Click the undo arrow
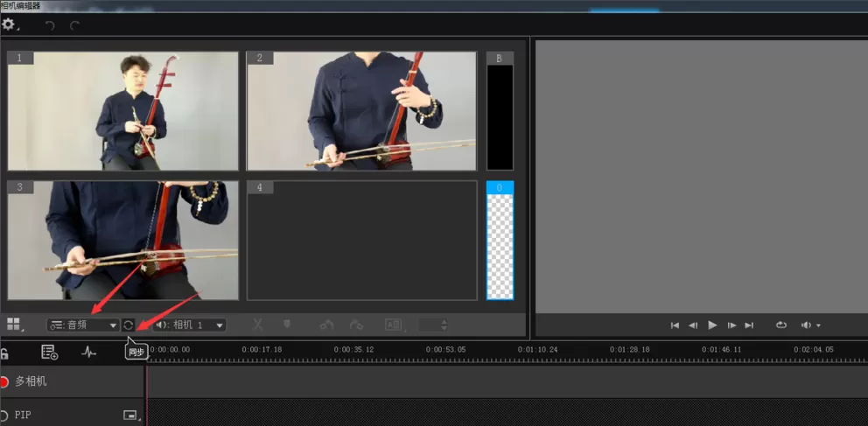868x426 pixels. click(x=50, y=25)
